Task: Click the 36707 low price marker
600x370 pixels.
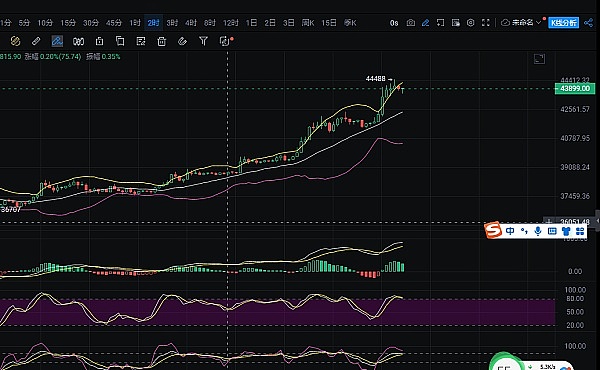Action: pyautogui.click(x=11, y=210)
